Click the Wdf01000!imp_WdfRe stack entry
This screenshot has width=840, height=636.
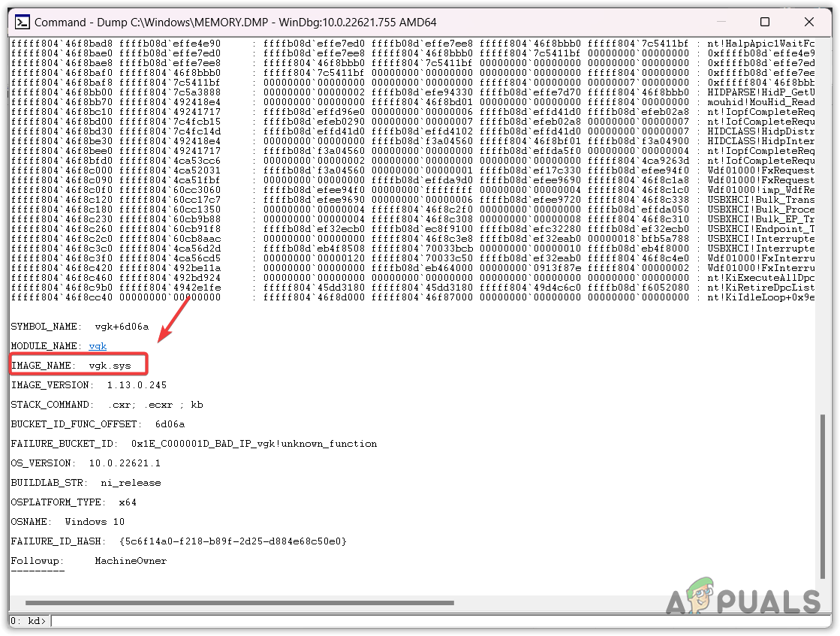(760, 190)
